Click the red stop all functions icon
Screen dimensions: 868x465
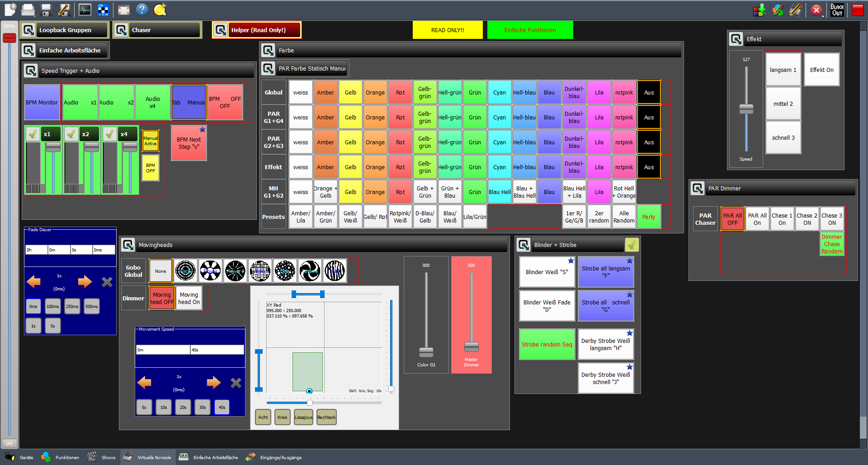click(x=816, y=10)
